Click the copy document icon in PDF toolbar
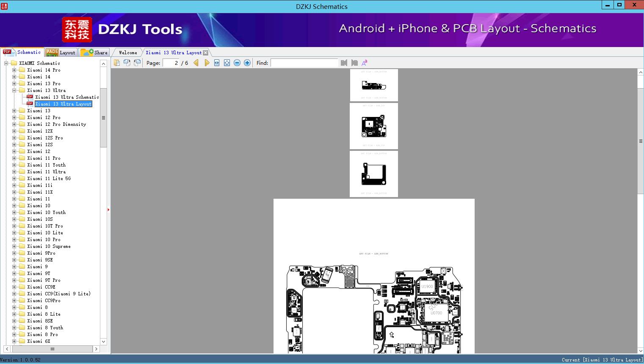The image size is (644, 364). 117,63
